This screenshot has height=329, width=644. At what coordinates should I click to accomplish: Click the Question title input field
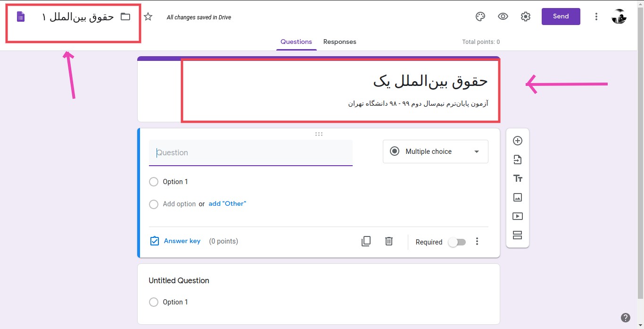(x=251, y=152)
